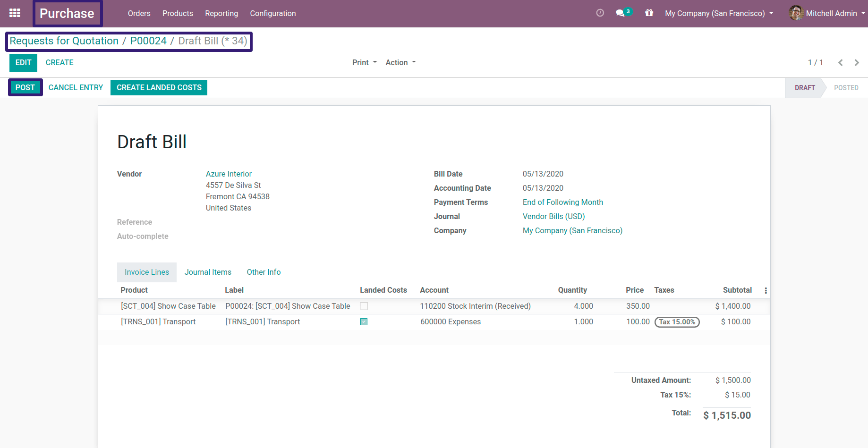Screen dimensions: 868x448
Task: Post the draft bill
Action: (x=25, y=88)
